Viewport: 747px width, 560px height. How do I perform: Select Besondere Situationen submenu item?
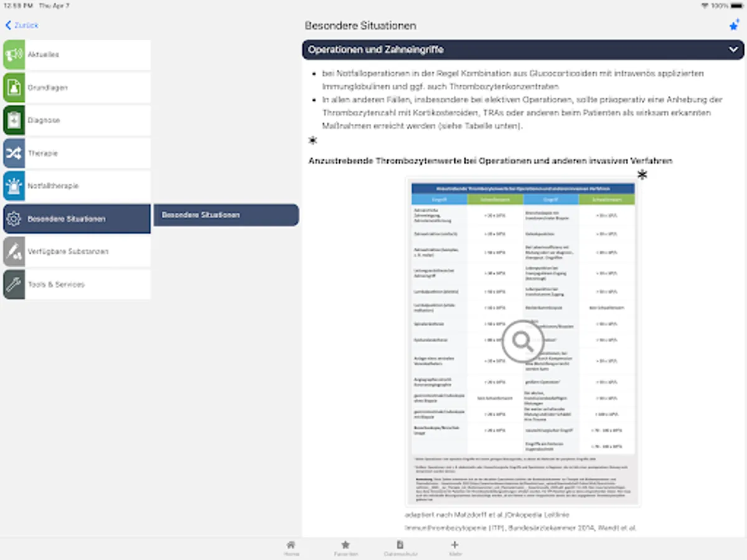tap(226, 215)
